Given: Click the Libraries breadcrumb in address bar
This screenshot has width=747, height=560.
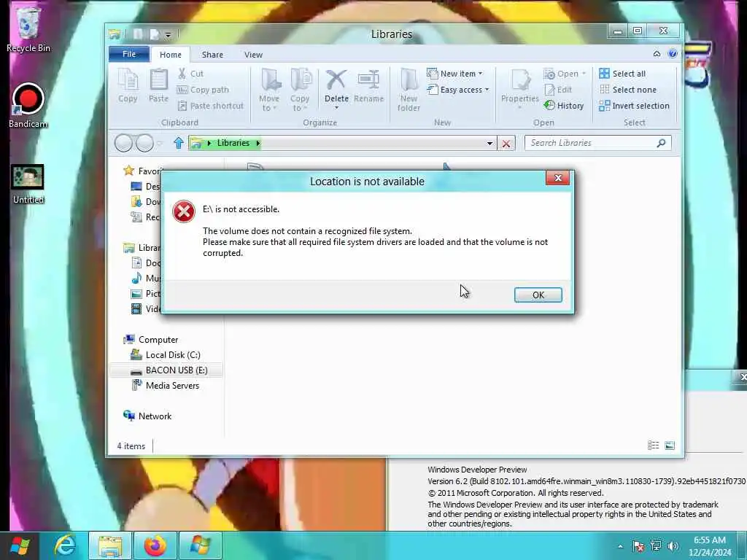Looking at the screenshot, I should 233,143.
